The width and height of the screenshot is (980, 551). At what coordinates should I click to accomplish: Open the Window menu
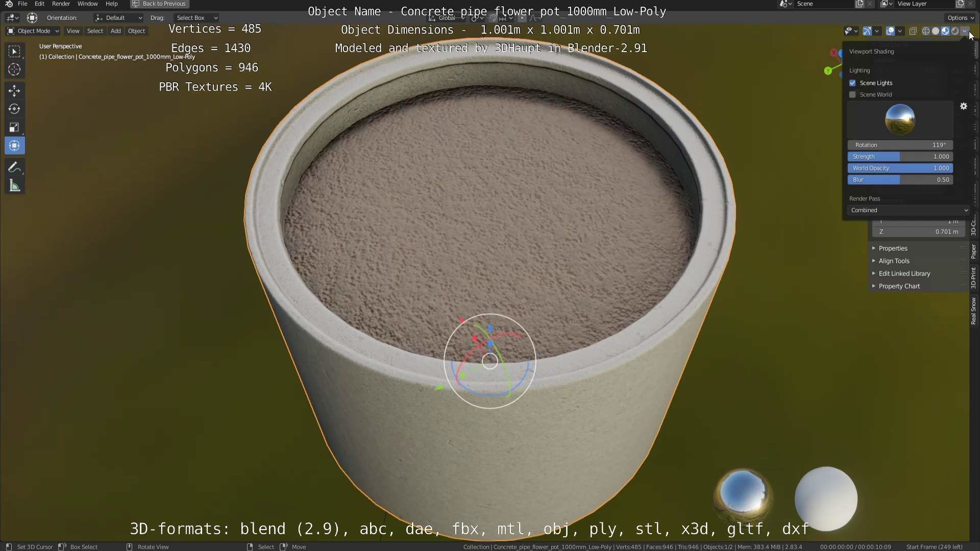click(x=88, y=4)
